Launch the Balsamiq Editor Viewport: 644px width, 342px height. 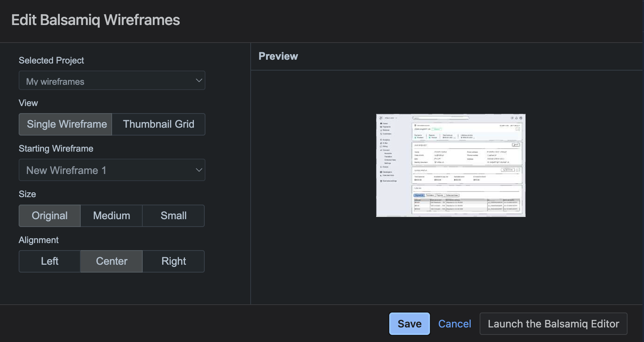tap(553, 324)
